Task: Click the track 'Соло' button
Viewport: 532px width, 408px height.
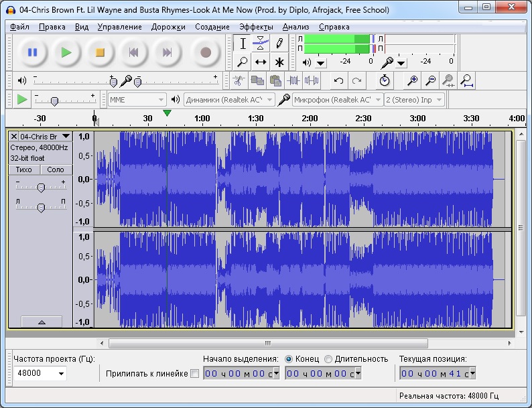Action: tap(56, 169)
